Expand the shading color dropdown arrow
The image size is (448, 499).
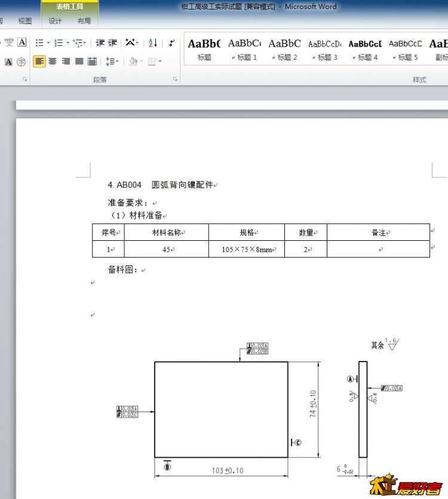coord(142,62)
